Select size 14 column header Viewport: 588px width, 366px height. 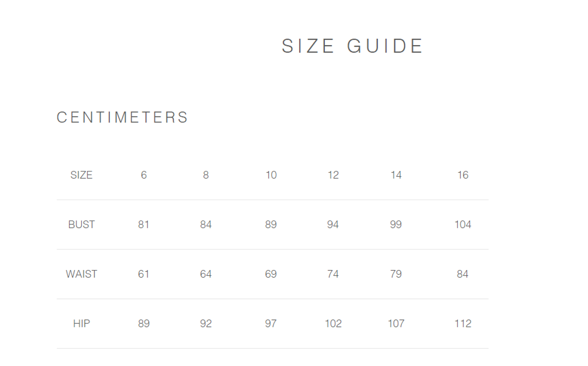[x=396, y=175]
